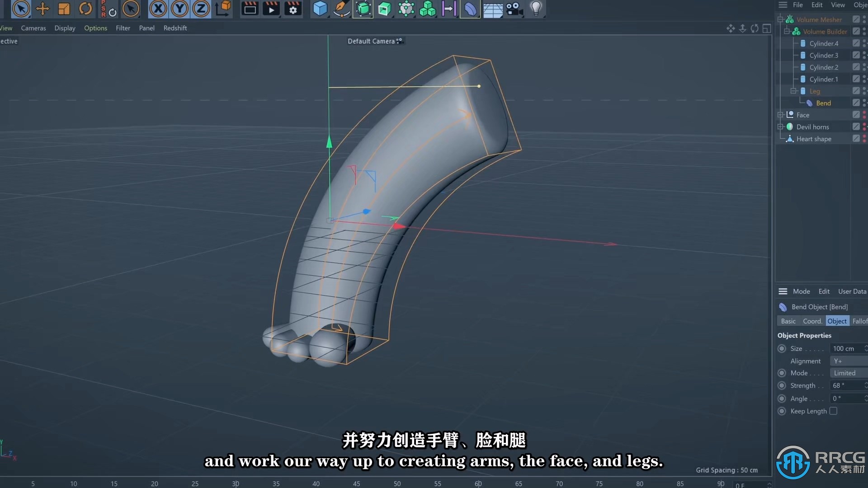Select the Move tool icon
The height and width of the screenshot is (488, 868).
click(x=42, y=8)
